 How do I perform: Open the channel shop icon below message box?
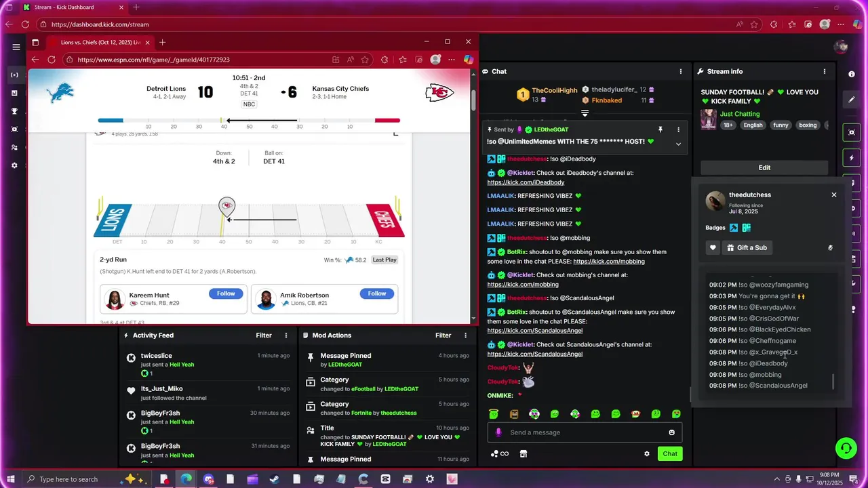[524, 453]
